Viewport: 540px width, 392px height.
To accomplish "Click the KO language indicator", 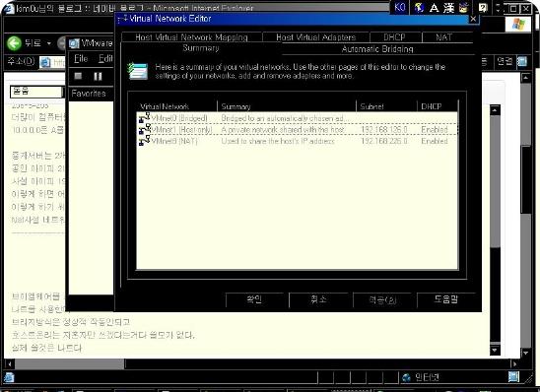I will pos(399,7).
